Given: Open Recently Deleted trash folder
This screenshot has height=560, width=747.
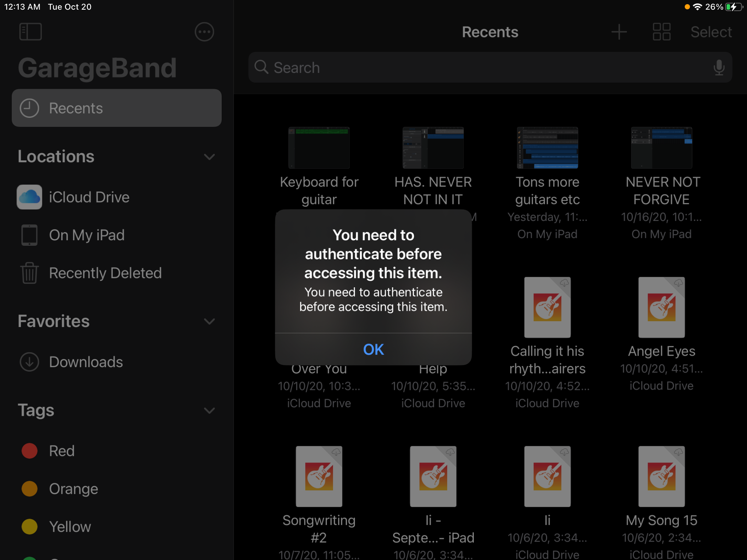Looking at the screenshot, I should tap(105, 273).
